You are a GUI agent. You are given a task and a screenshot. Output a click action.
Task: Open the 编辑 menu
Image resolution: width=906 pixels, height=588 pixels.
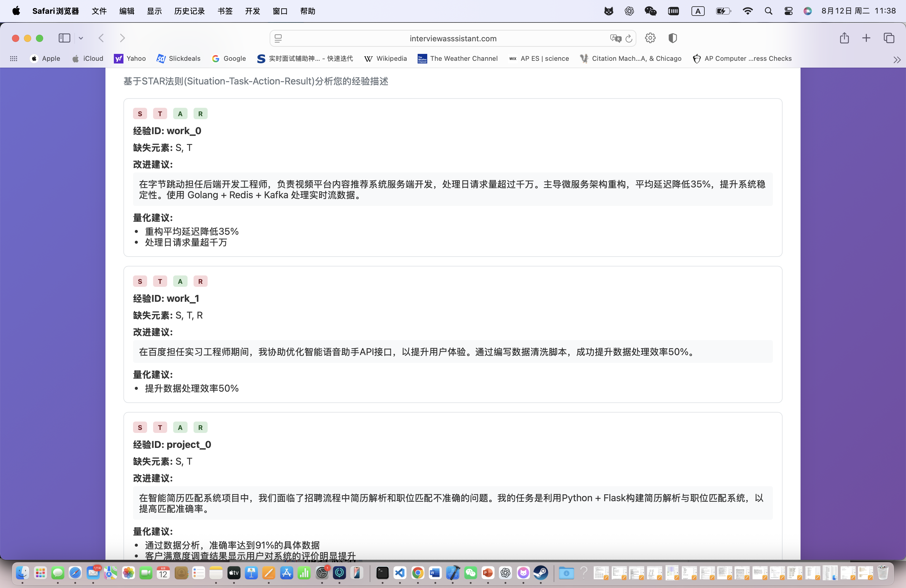click(x=127, y=11)
